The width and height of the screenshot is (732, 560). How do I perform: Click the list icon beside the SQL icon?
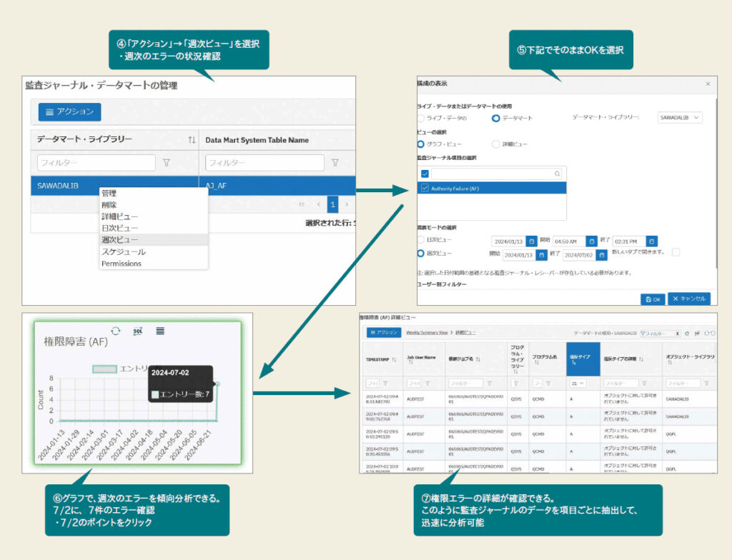160,331
